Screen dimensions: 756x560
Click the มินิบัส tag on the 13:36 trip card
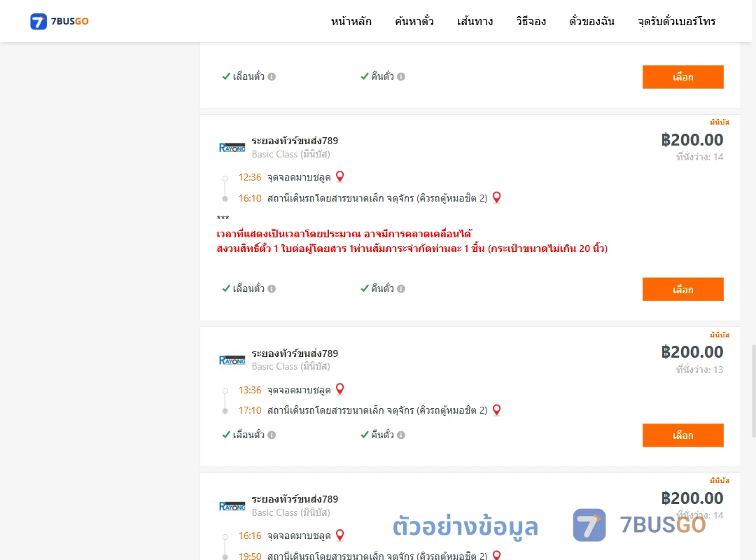pyautogui.click(x=720, y=335)
